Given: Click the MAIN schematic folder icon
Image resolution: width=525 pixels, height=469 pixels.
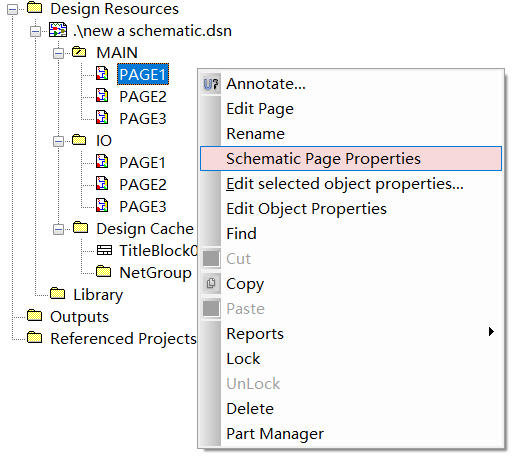Looking at the screenshot, I should point(79,52).
